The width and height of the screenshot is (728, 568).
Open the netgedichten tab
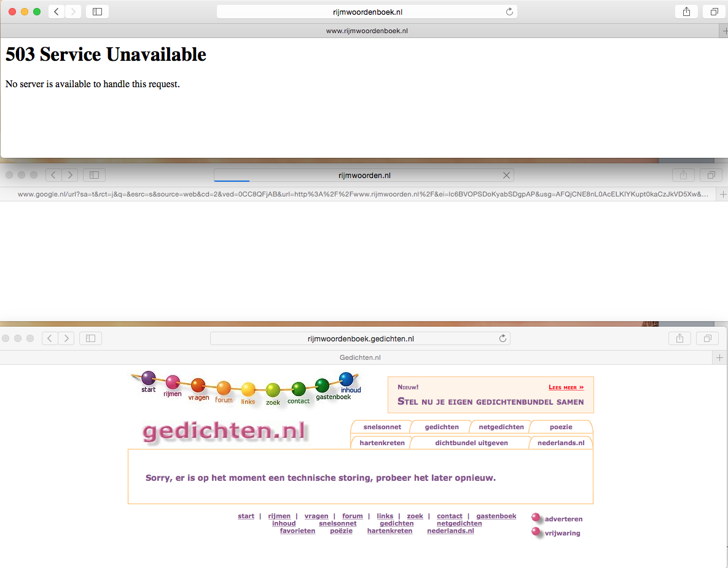tap(501, 427)
